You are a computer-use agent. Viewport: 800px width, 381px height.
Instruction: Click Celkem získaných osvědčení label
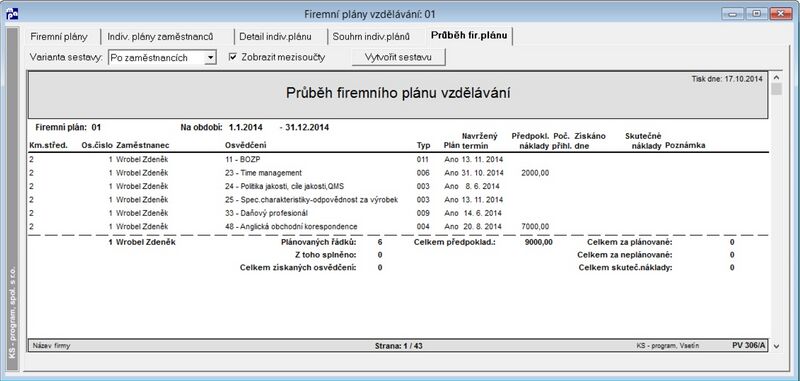click(x=298, y=267)
